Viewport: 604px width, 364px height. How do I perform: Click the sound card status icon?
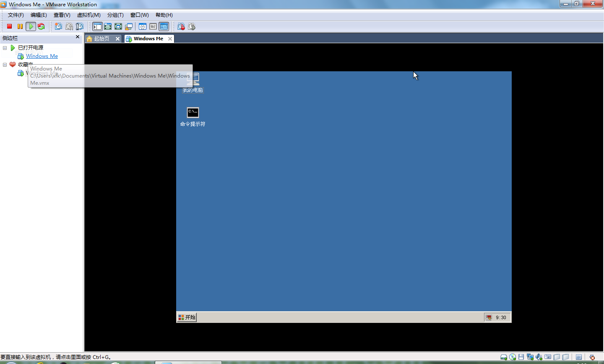pyautogui.click(x=539, y=357)
